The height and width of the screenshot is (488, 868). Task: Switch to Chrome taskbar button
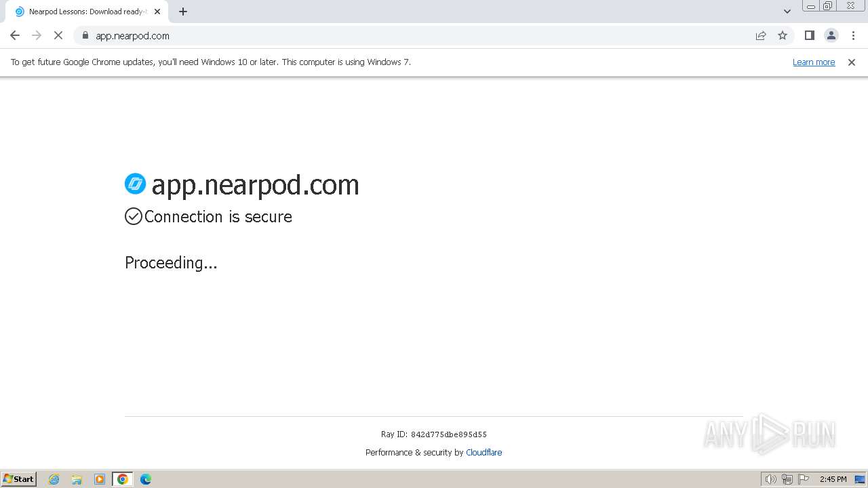pos(123,479)
